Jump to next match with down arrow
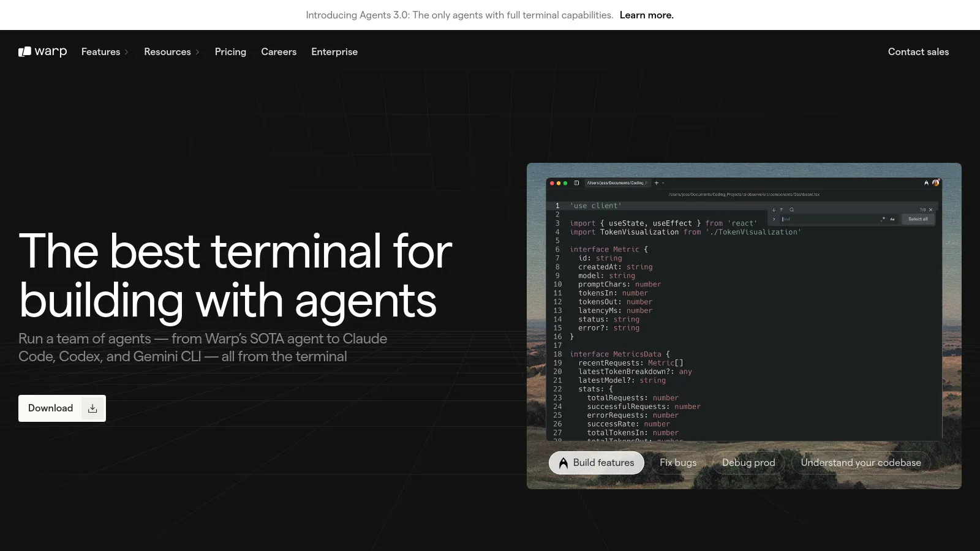The image size is (980, 551). (x=774, y=210)
